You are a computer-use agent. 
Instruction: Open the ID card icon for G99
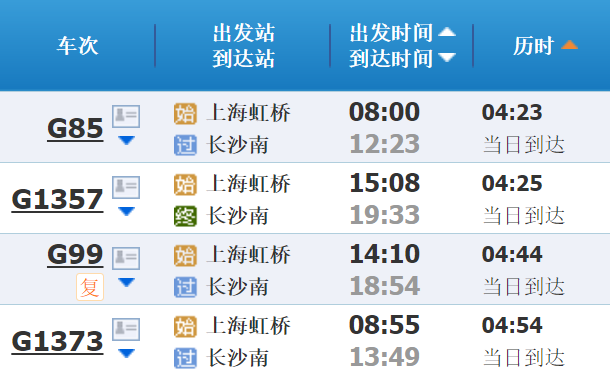click(126, 258)
